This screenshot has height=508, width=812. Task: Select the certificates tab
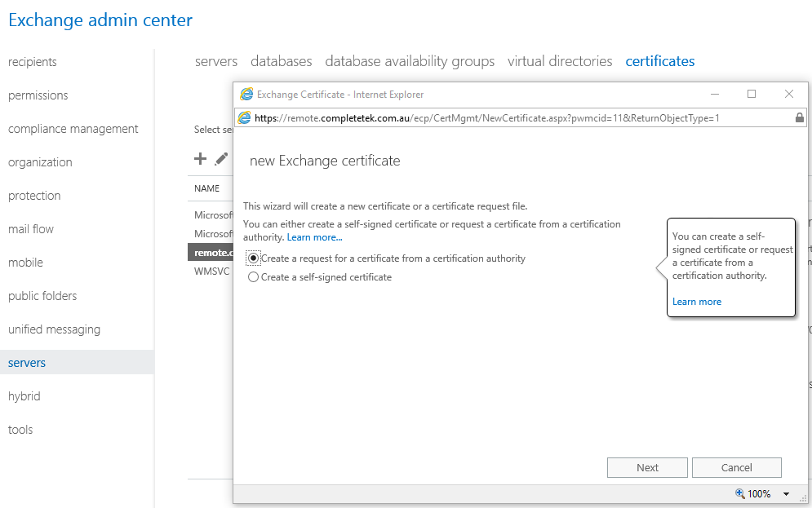coord(659,61)
